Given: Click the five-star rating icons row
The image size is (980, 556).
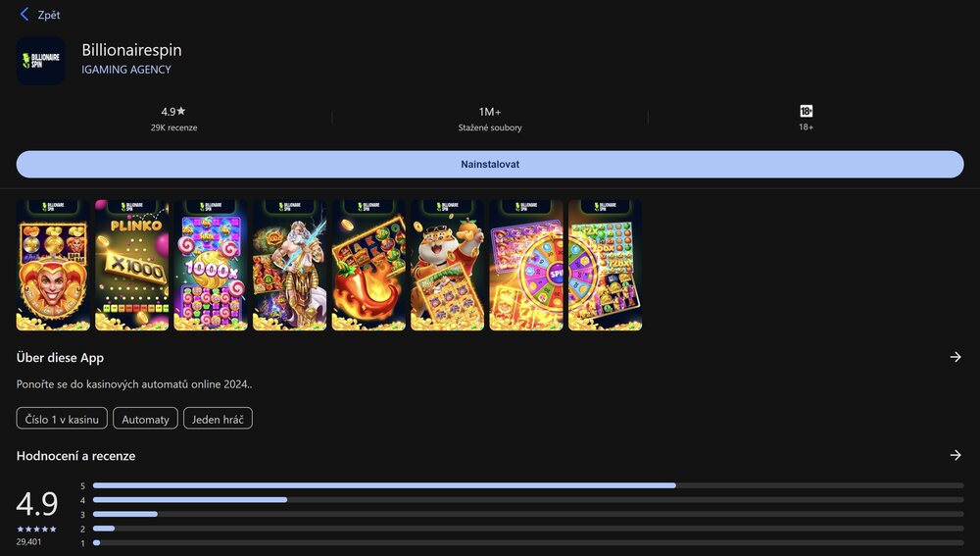Looking at the screenshot, I should click(37, 530).
